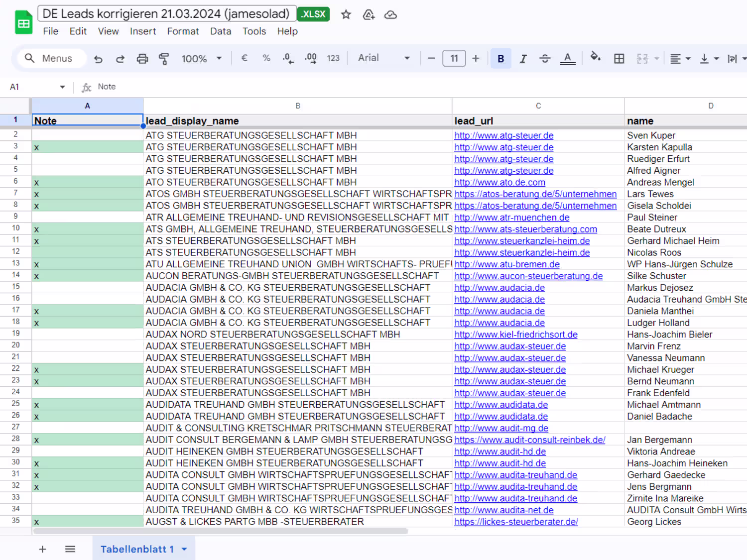Click the Print icon

pos(142,59)
